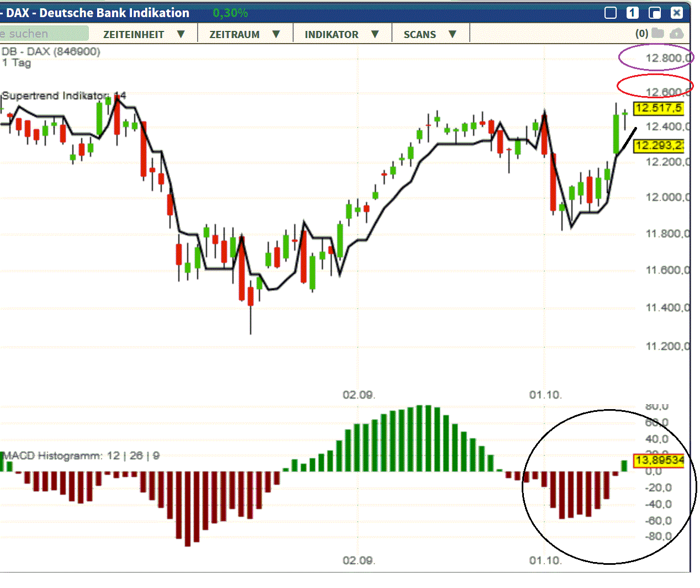
Task: Click the -80,0 MACD axis label
Action: (x=659, y=536)
